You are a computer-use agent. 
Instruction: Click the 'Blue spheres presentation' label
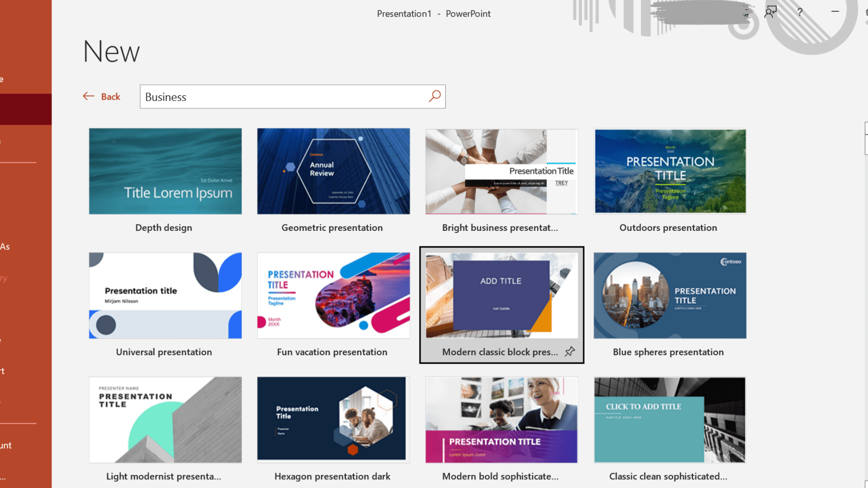click(x=668, y=352)
